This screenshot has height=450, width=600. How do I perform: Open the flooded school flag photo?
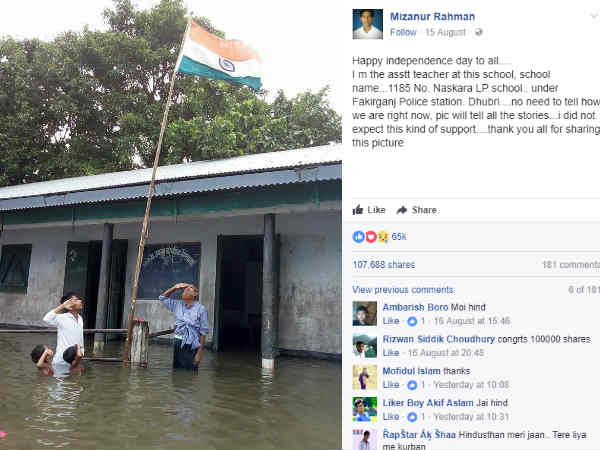171,225
